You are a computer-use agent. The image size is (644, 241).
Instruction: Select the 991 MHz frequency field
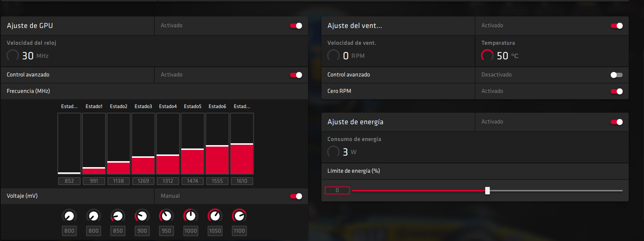(x=94, y=181)
